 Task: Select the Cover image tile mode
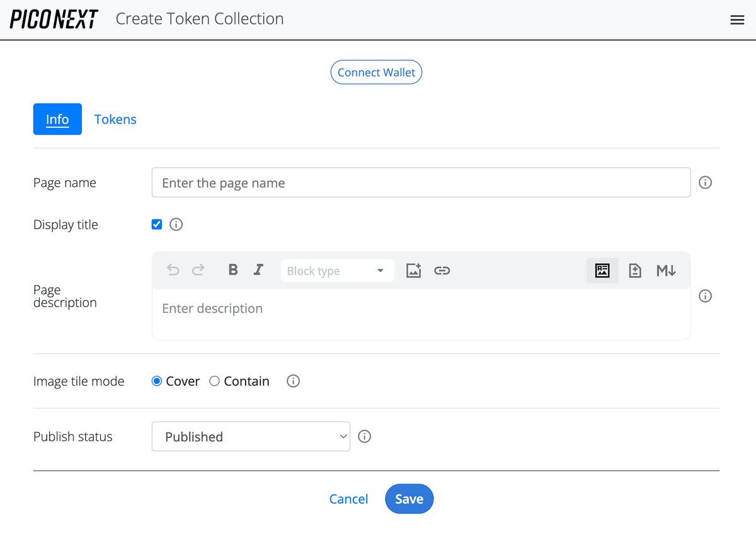point(156,381)
